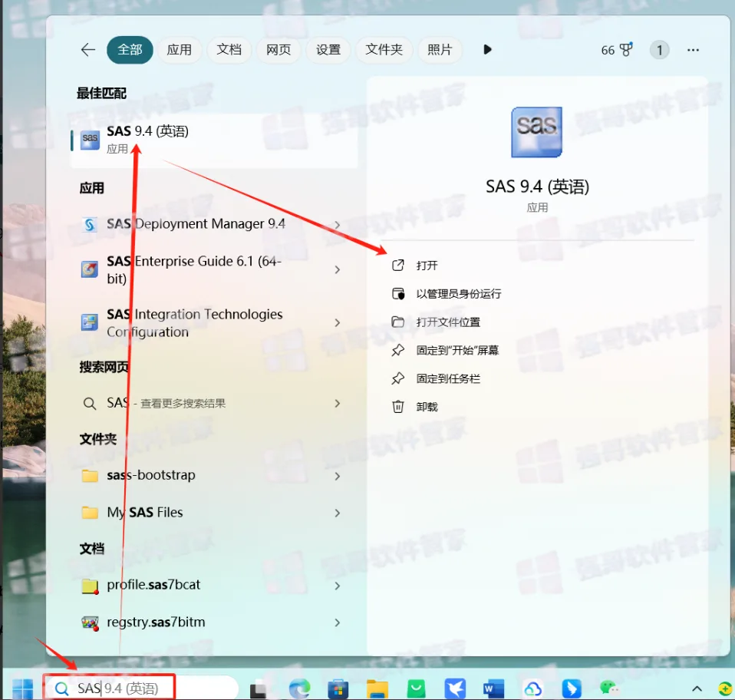The height and width of the screenshot is (700, 735).
Task: Open the blue bird app on taskbar
Action: (455, 688)
